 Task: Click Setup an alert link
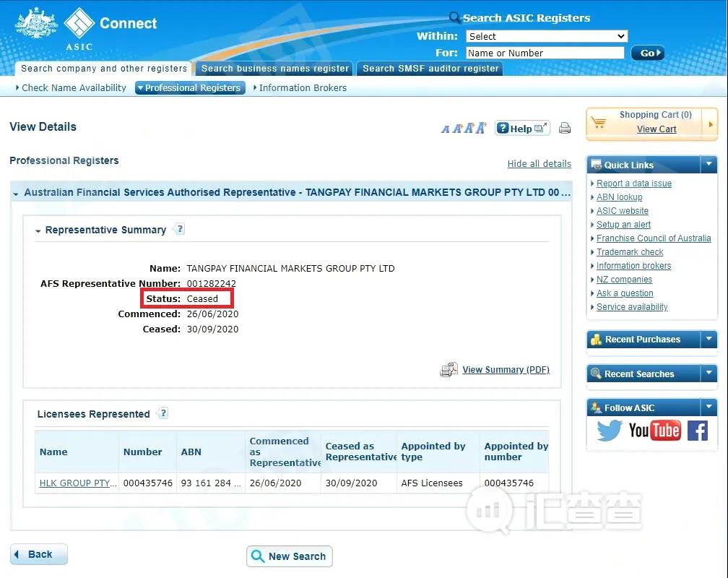click(x=623, y=225)
